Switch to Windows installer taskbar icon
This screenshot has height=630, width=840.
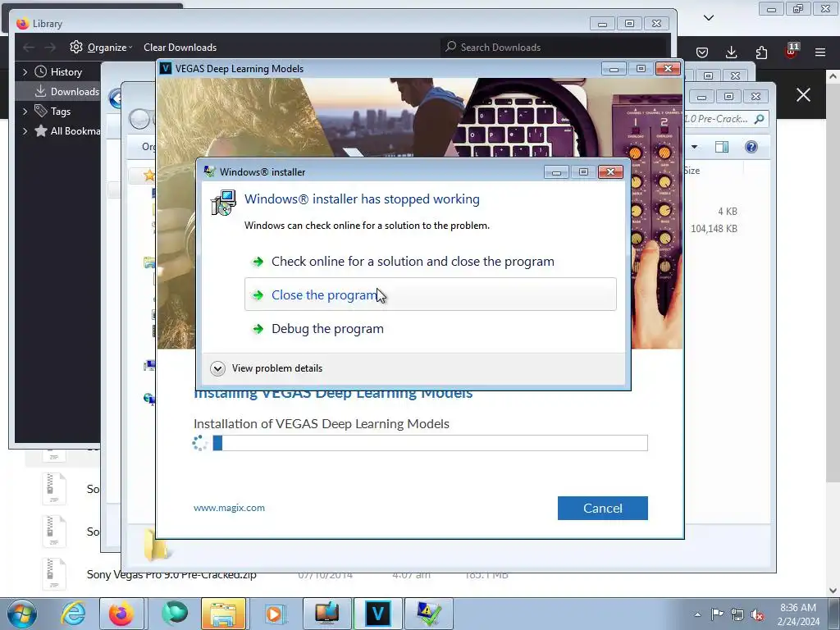point(428,614)
